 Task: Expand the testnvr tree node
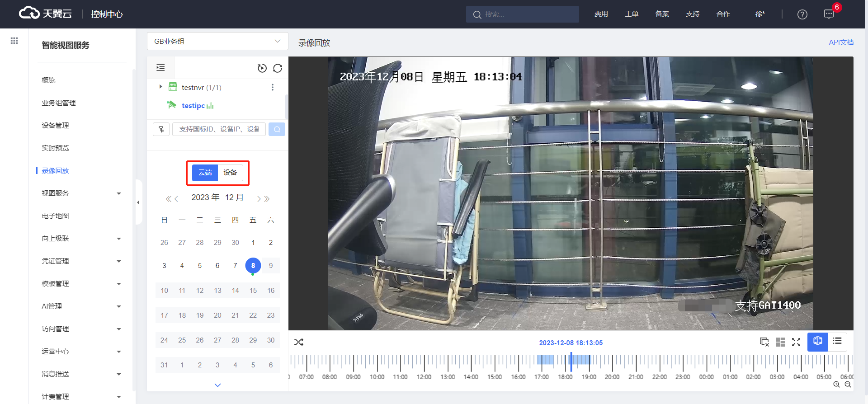pos(160,87)
